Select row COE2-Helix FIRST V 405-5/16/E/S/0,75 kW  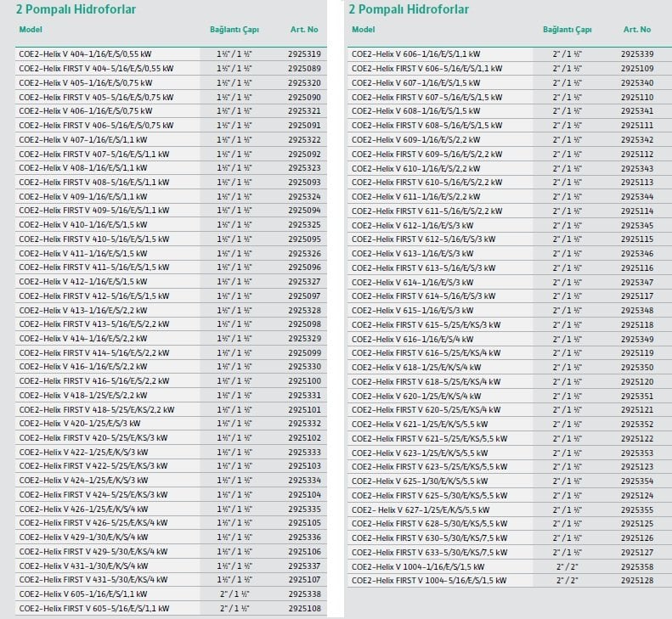(171, 98)
